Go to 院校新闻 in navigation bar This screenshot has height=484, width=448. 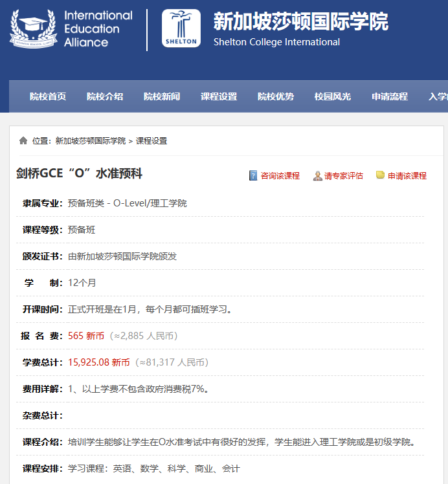click(x=162, y=96)
